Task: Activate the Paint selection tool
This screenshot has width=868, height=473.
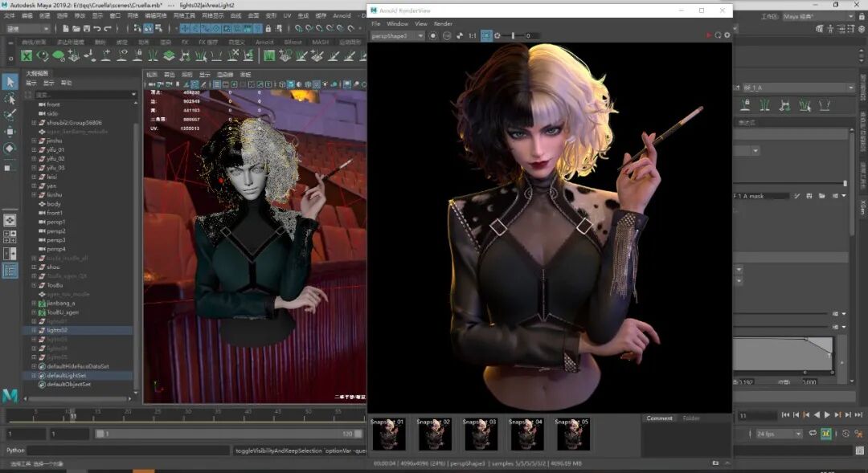Action: point(10,115)
